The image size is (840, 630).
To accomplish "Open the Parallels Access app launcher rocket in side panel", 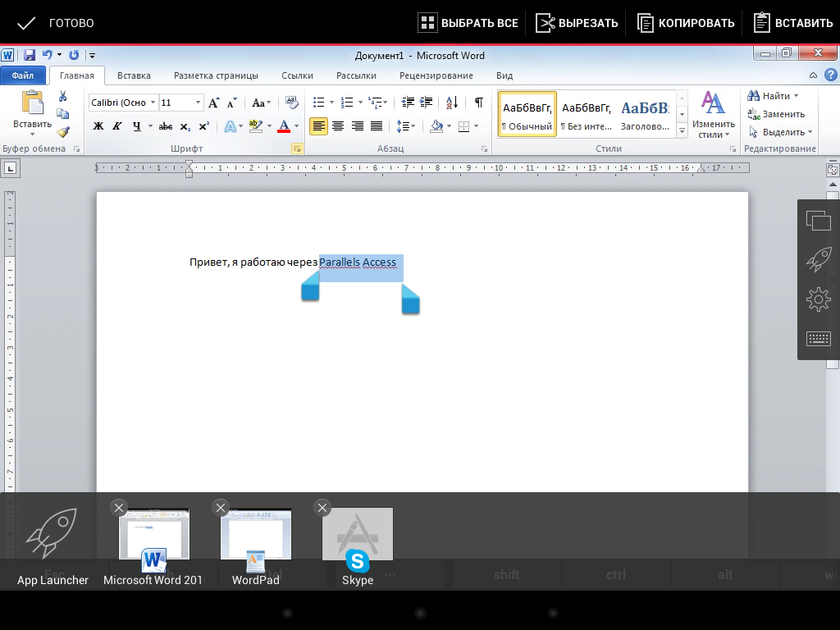I will point(818,259).
